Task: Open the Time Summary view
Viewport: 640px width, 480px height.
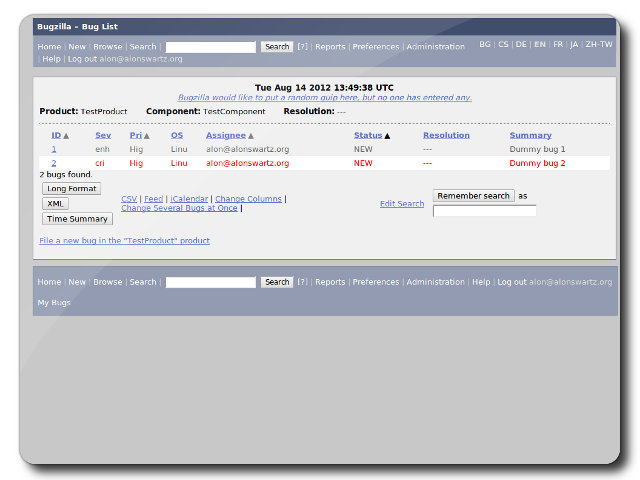Action: pos(77,219)
